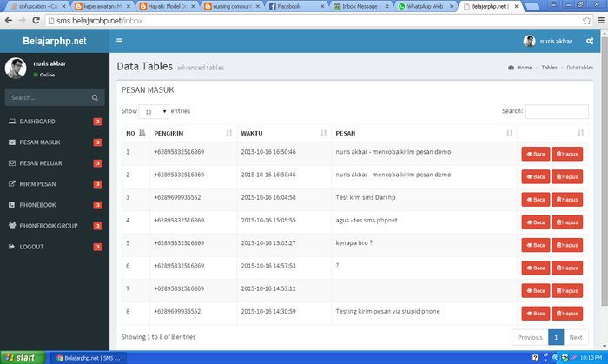
Task: Open the settings gears icon in header
Action: click(590, 41)
